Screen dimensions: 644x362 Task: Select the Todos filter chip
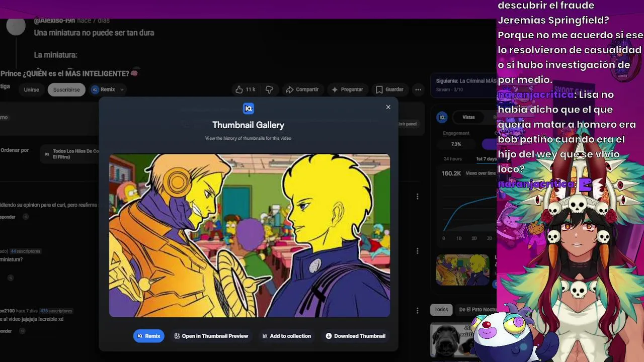(441, 310)
